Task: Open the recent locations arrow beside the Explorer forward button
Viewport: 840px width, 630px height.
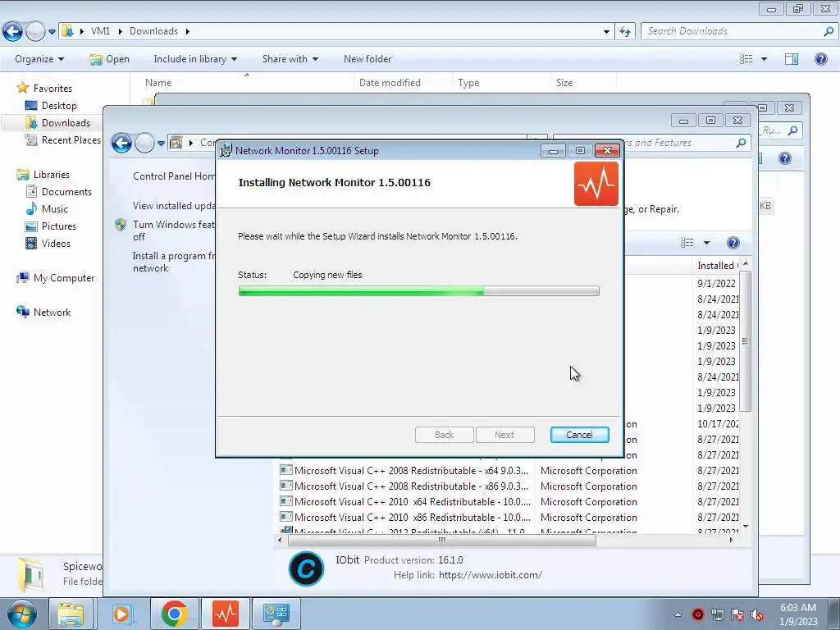Action: click(52, 32)
